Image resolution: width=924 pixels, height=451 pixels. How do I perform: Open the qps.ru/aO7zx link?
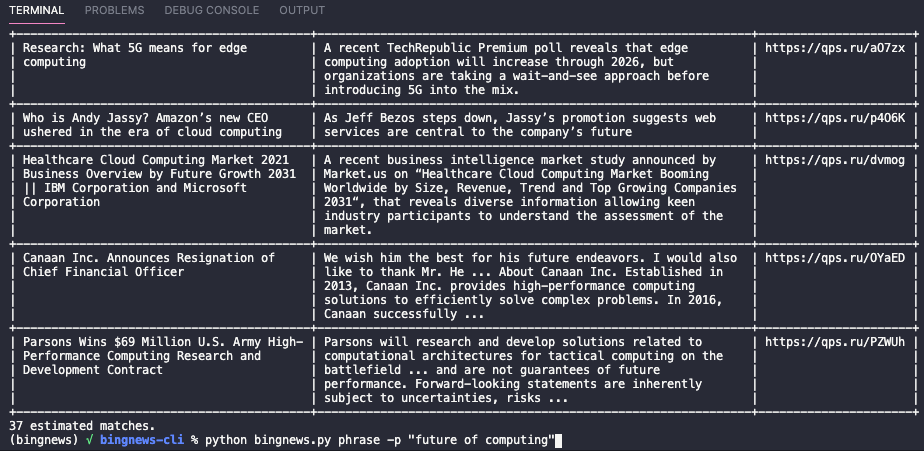(835, 48)
